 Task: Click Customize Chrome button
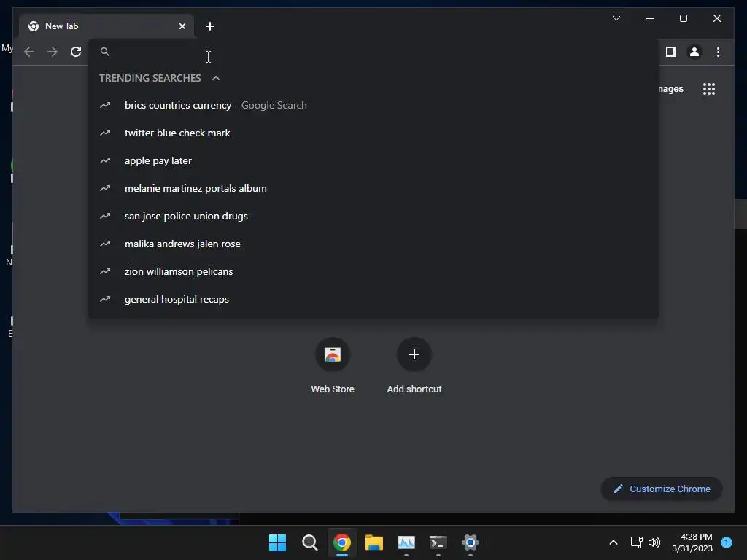[661, 489]
